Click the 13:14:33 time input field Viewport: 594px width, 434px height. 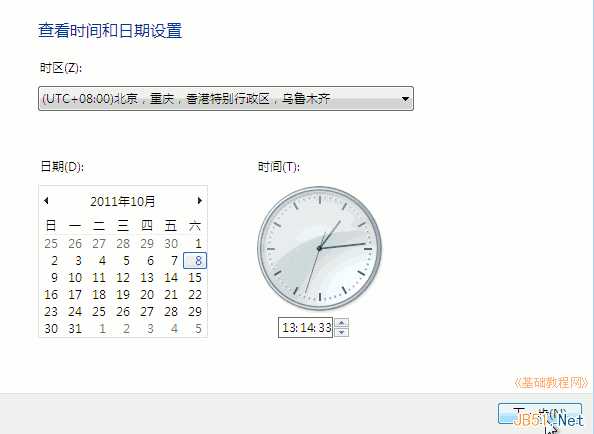tap(306, 327)
